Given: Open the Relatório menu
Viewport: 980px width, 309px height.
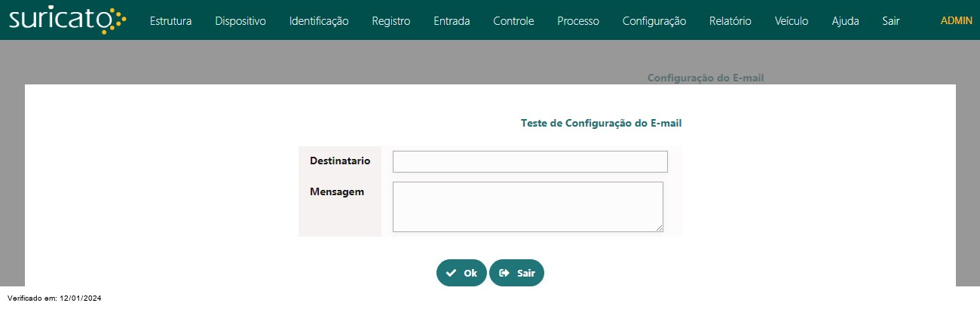Looking at the screenshot, I should [730, 21].
